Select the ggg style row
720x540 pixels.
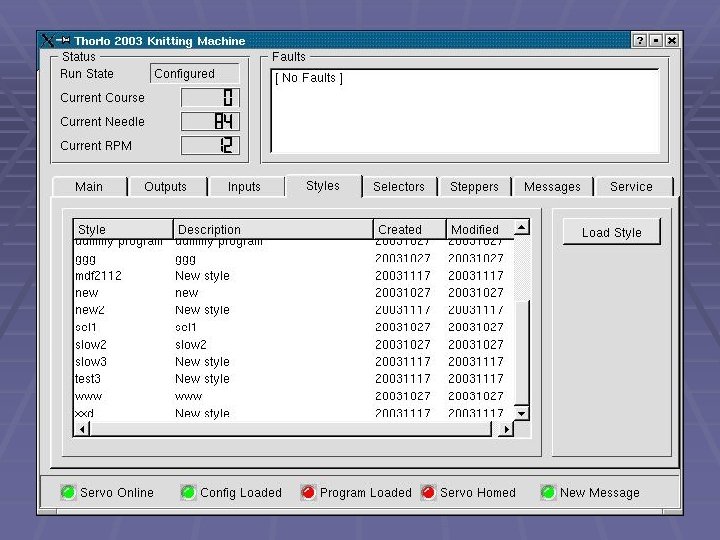click(x=293, y=259)
